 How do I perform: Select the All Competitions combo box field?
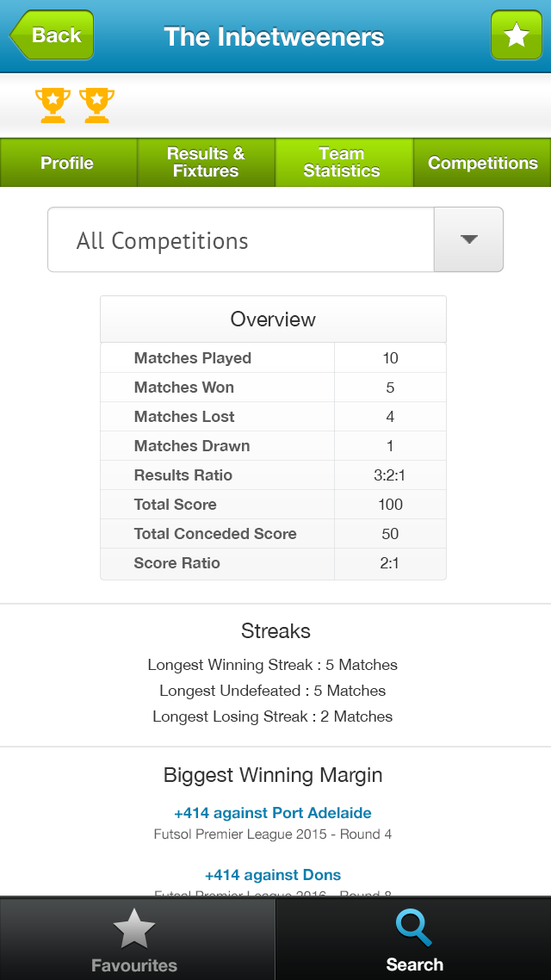click(x=275, y=239)
